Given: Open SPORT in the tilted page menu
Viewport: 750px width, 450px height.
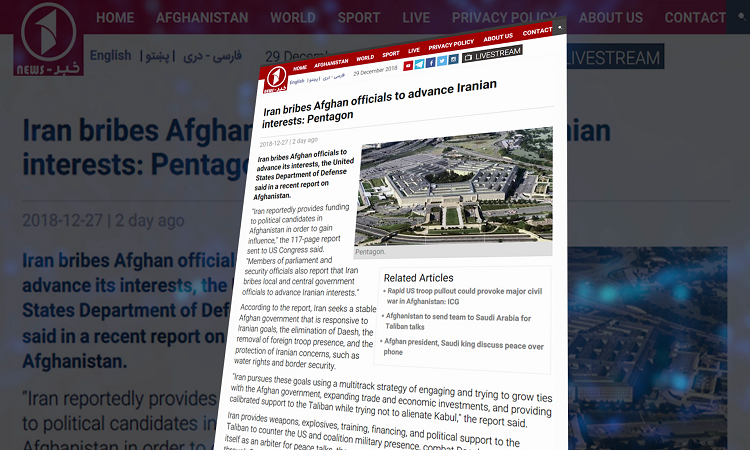Looking at the screenshot, I should pos(391,54).
